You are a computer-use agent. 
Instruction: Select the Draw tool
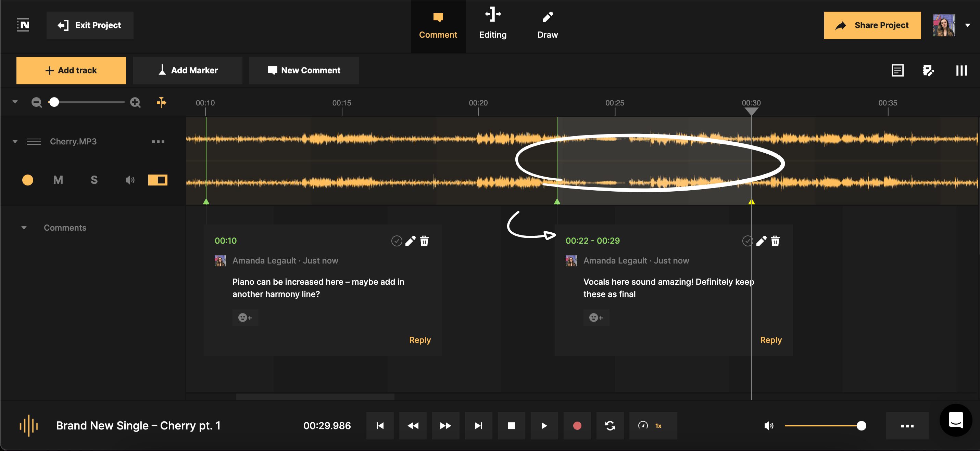click(x=548, y=24)
